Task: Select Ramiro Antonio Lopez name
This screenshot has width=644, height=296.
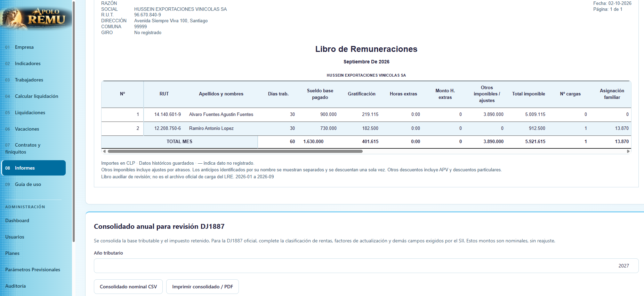Action: [x=211, y=128]
